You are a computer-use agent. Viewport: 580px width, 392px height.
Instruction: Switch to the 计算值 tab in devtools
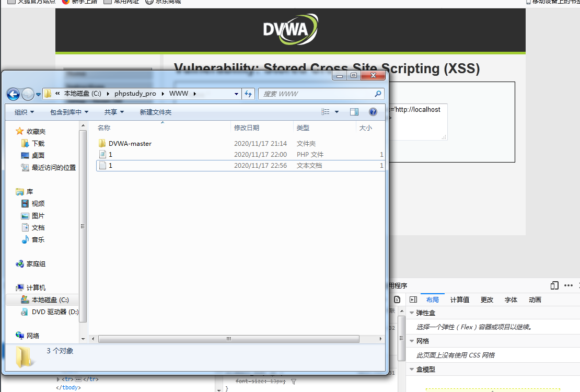(460, 300)
